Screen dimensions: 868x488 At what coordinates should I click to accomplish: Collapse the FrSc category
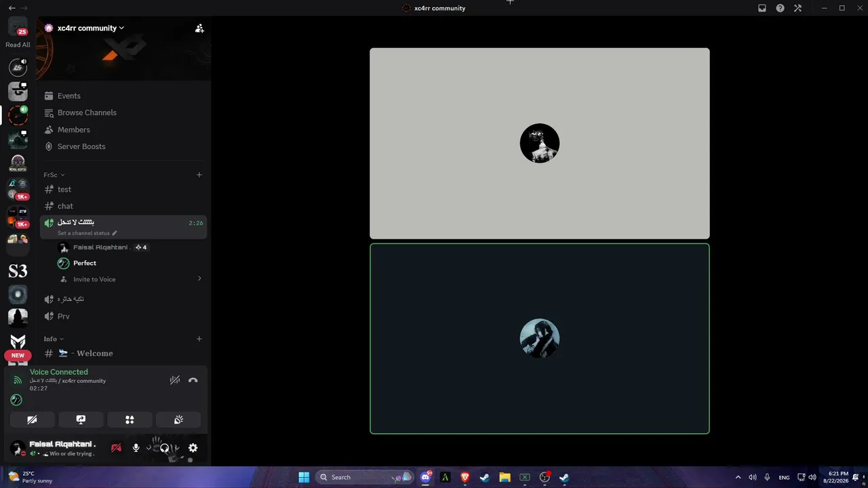pos(54,175)
